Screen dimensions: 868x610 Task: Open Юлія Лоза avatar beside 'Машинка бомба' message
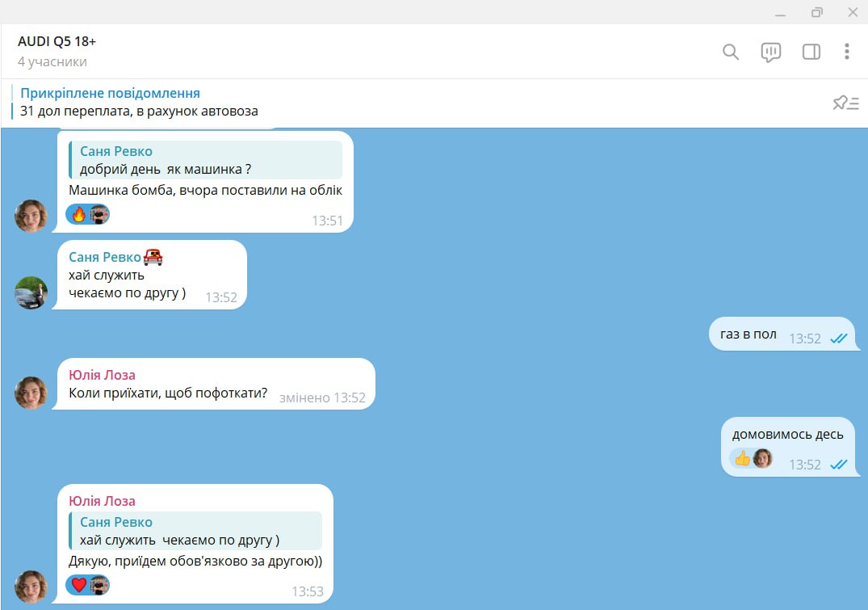pos(31,216)
